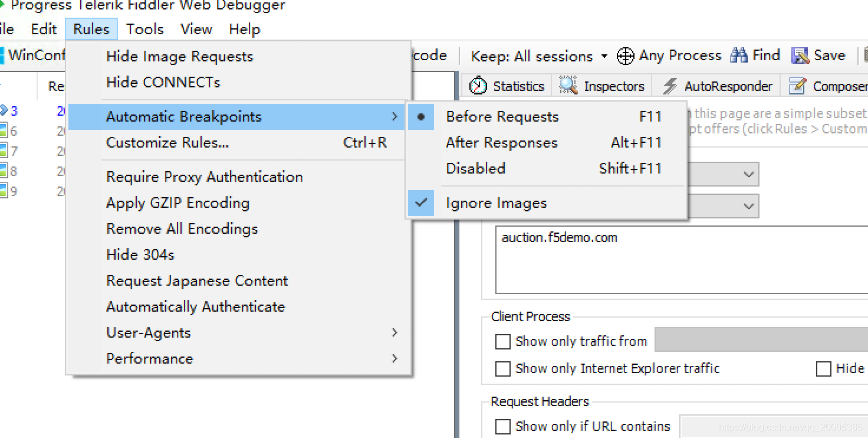Click the greyed process field after Show only traffic from
Screen dimensions: 868x438
coord(761,341)
